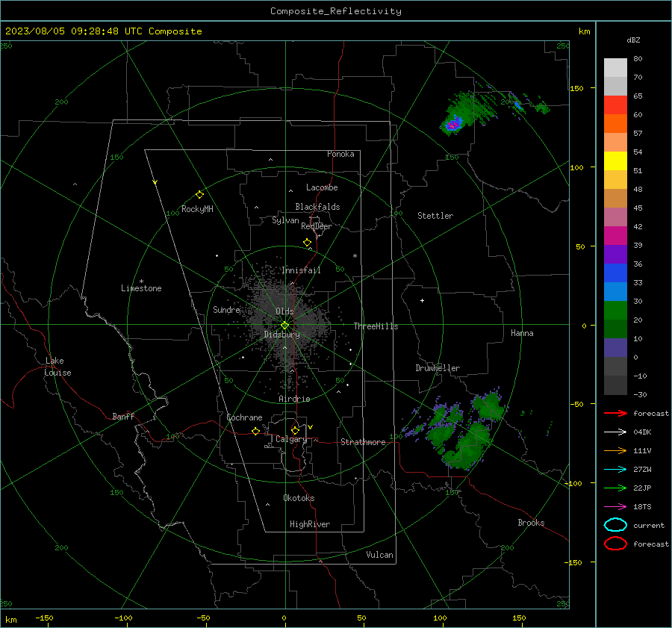Image resolution: width=672 pixels, height=628 pixels.
Task: Click the asterisk marker above Limestone
Action: click(141, 282)
